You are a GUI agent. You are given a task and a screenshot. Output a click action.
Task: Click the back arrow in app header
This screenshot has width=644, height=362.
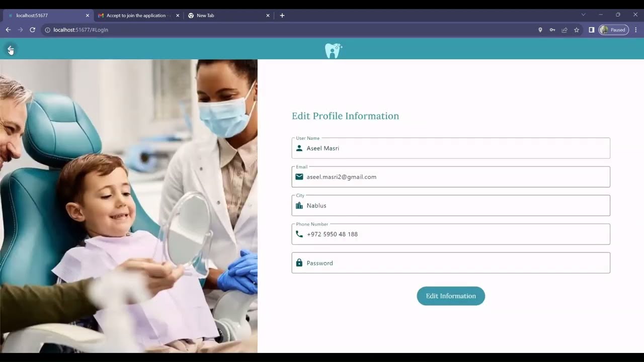point(11,49)
